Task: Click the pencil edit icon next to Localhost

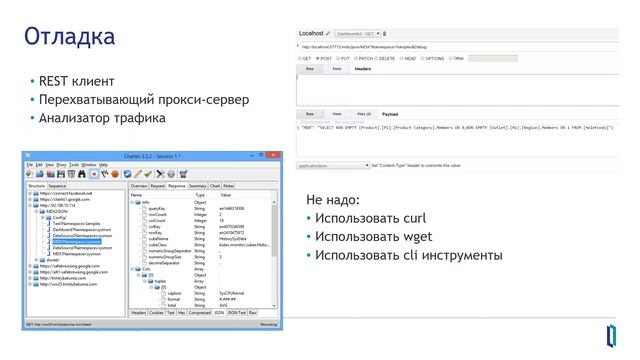Action: point(328,33)
